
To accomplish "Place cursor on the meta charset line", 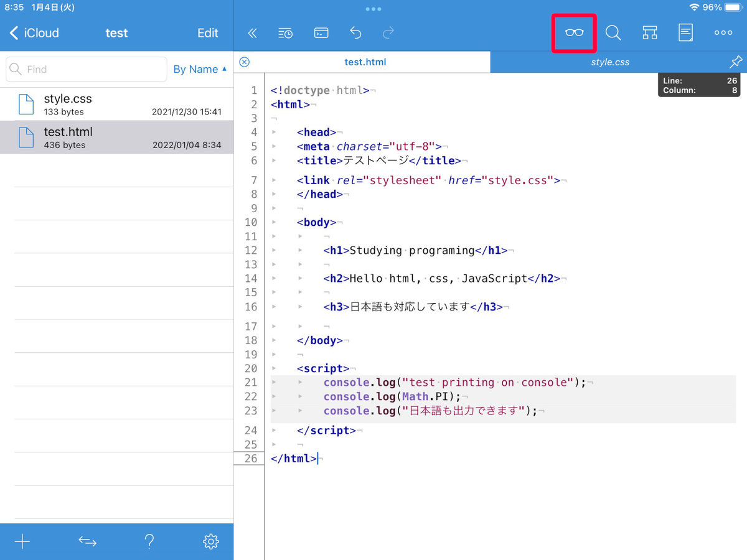I will [x=369, y=146].
